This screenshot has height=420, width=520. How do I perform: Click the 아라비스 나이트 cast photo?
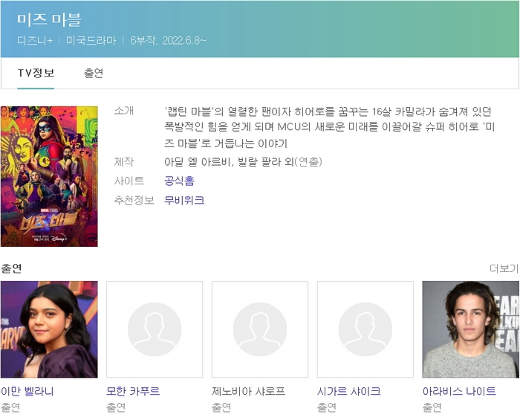[x=470, y=329]
